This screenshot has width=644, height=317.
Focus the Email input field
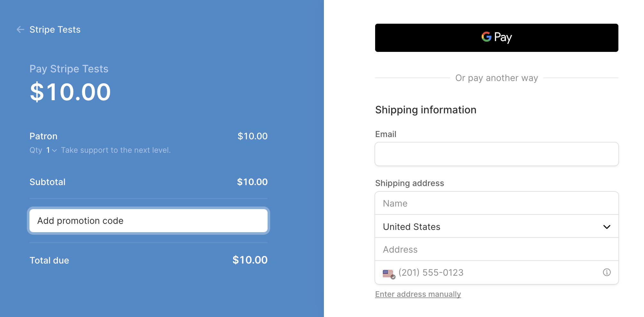tap(496, 154)
